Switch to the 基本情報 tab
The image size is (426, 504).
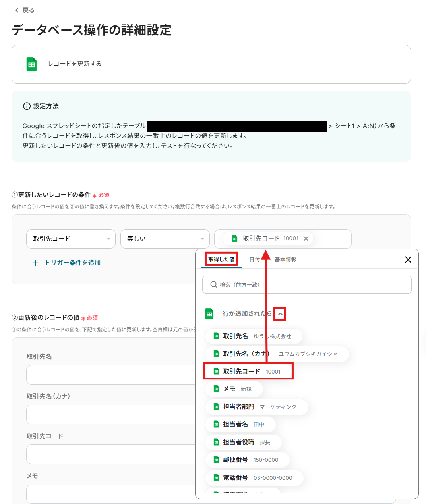285,259
